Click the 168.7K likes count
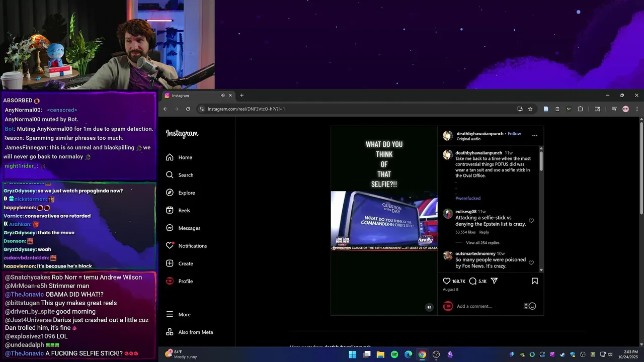The width and height of the screenshot is (644, 362). pyautogui.click(x=458, y=282)
